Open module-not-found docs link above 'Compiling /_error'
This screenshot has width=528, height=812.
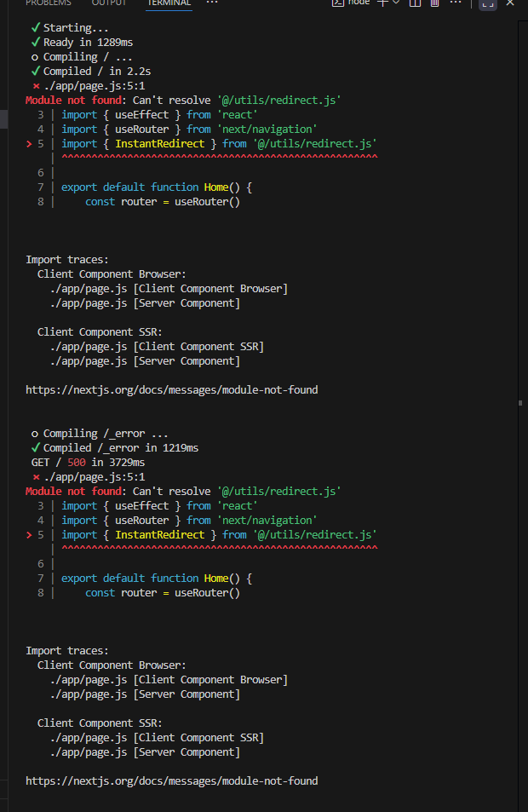(172, 390)
